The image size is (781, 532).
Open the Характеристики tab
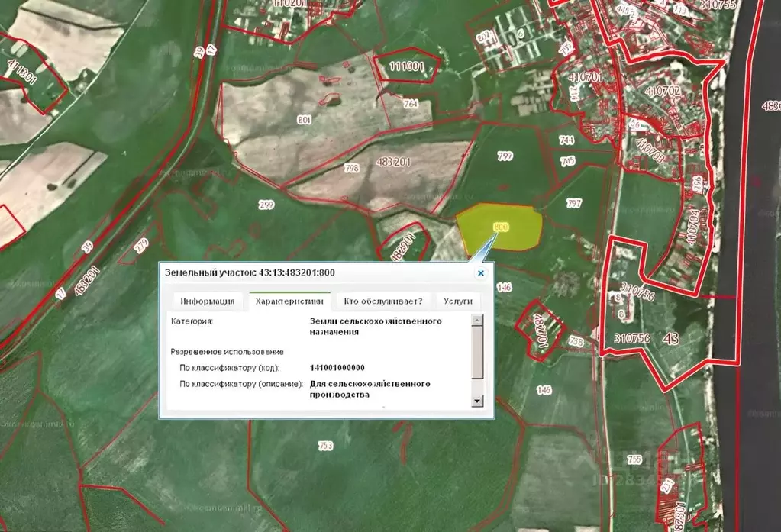click(289, 301)
